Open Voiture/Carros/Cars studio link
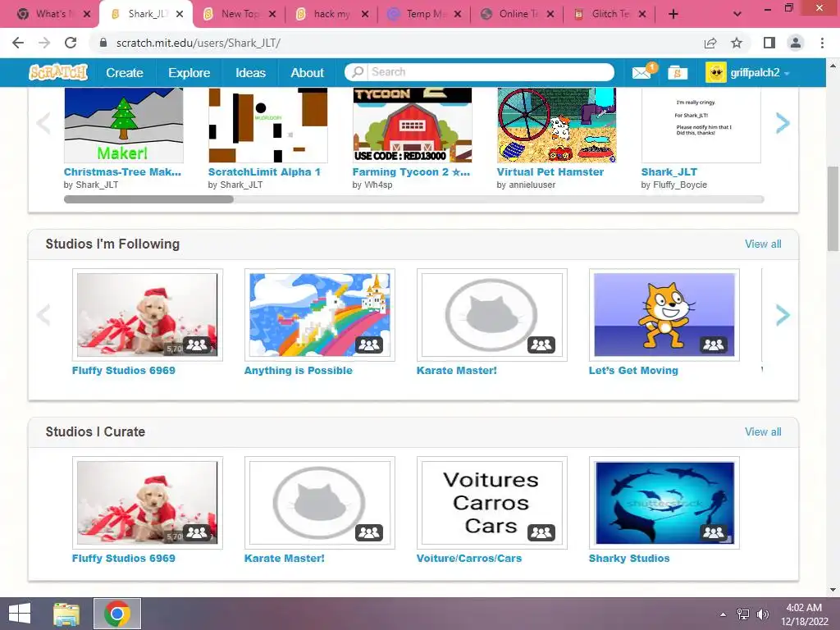The image size is (840, 630). click(x=469, y=558)
